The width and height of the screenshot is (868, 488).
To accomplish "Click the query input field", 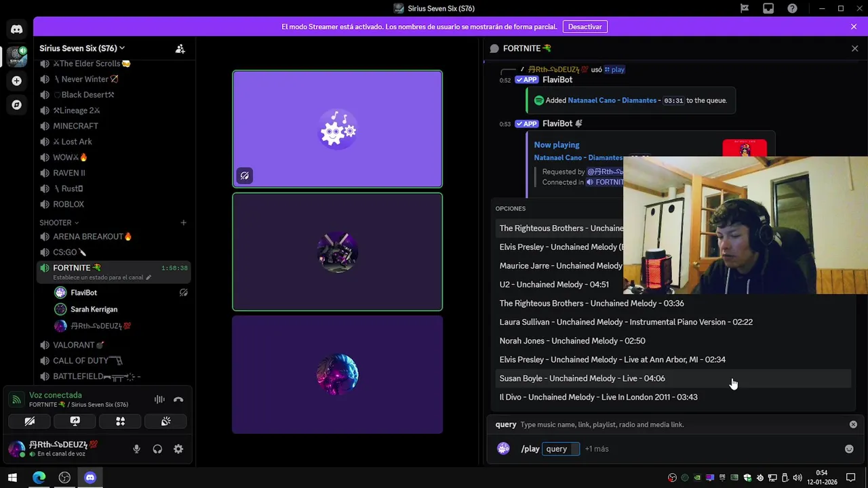I will (561, 449).
